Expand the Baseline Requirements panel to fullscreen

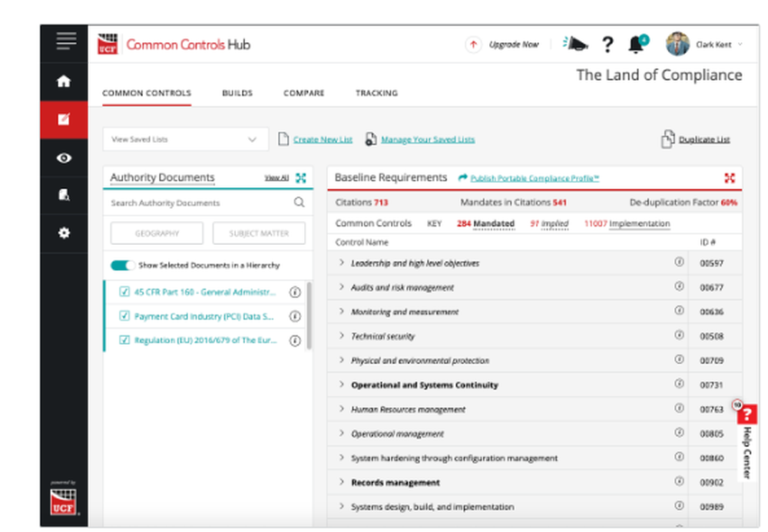(x=730, y=178)
